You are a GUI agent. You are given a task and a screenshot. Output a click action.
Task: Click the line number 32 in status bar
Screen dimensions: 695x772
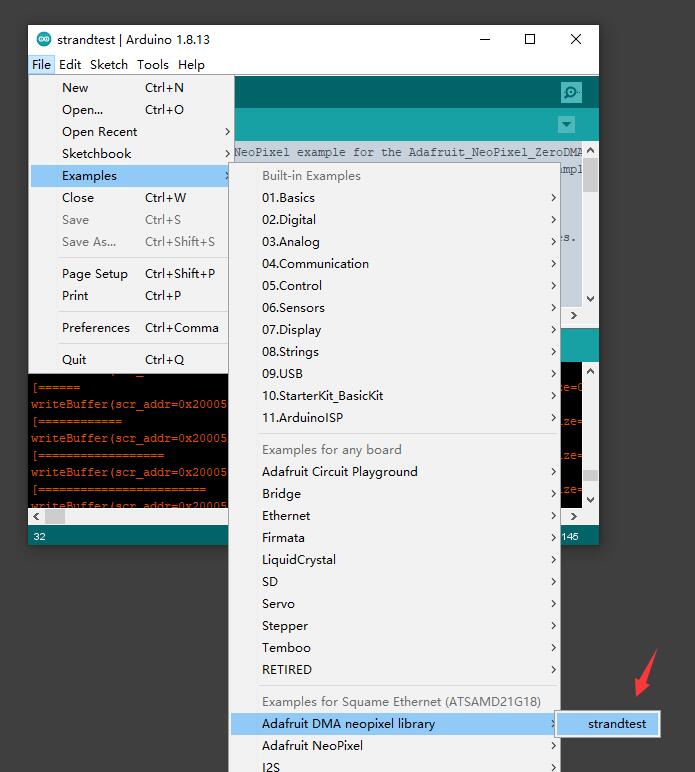coord(39,537)
